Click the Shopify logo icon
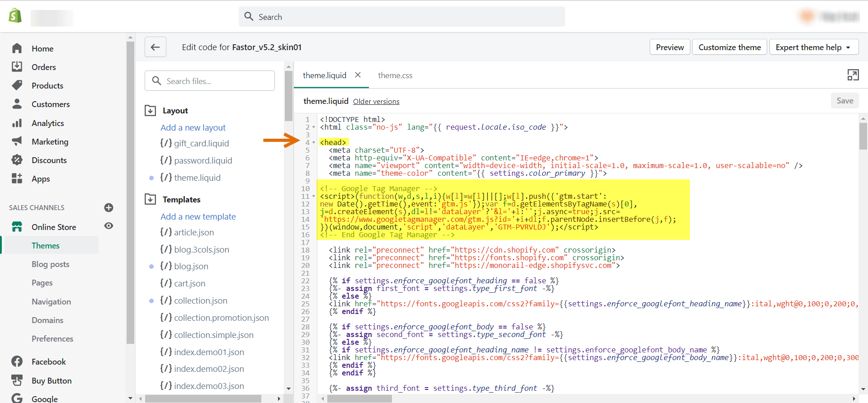The width and height of the screenshot is (868, 403). tap(15, 16)
